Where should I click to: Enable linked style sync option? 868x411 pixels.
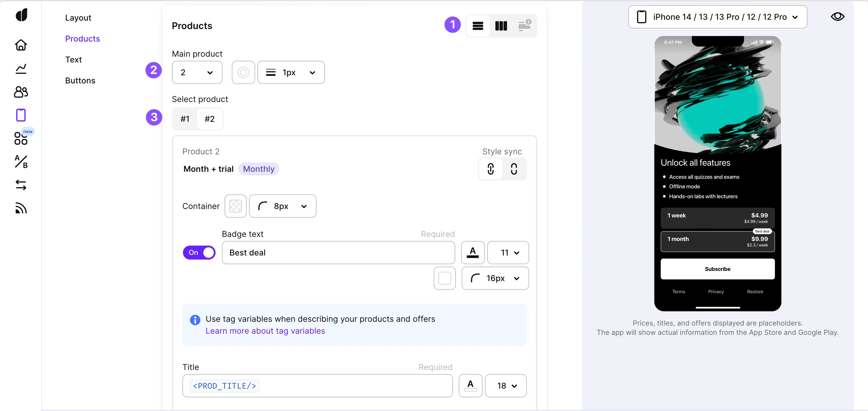click(491, 169)
